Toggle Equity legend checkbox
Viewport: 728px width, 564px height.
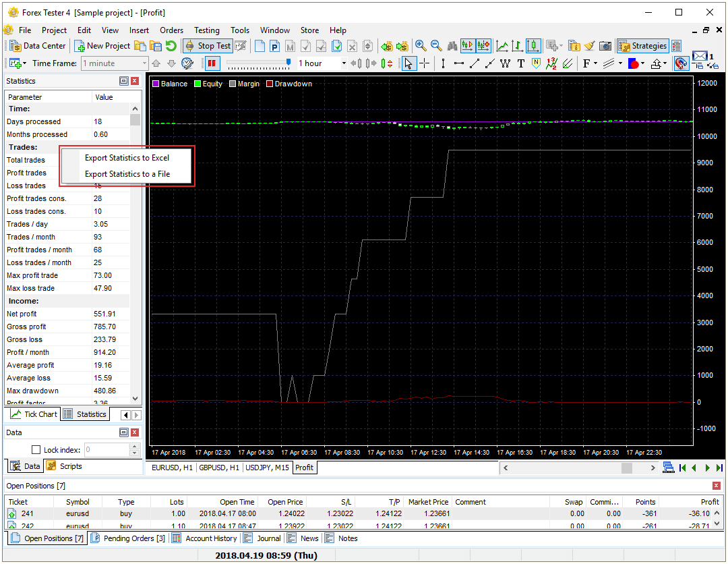[x=198, y=84]
